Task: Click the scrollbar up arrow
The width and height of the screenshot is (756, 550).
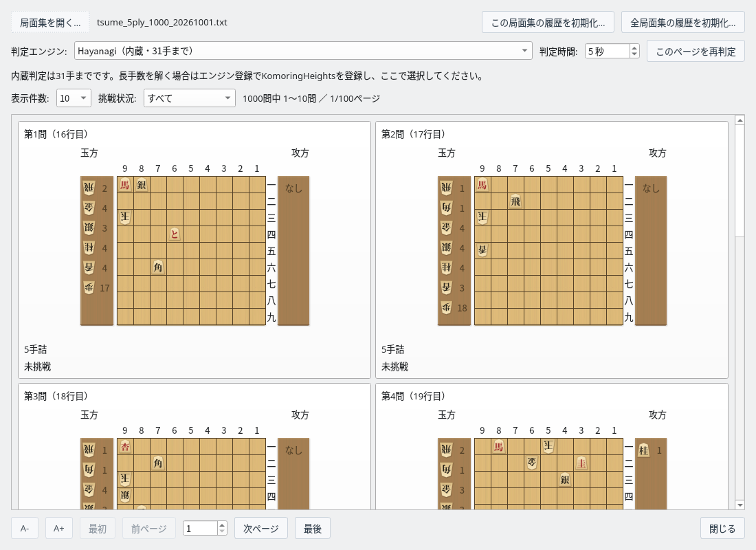Action: pos(740,120)
